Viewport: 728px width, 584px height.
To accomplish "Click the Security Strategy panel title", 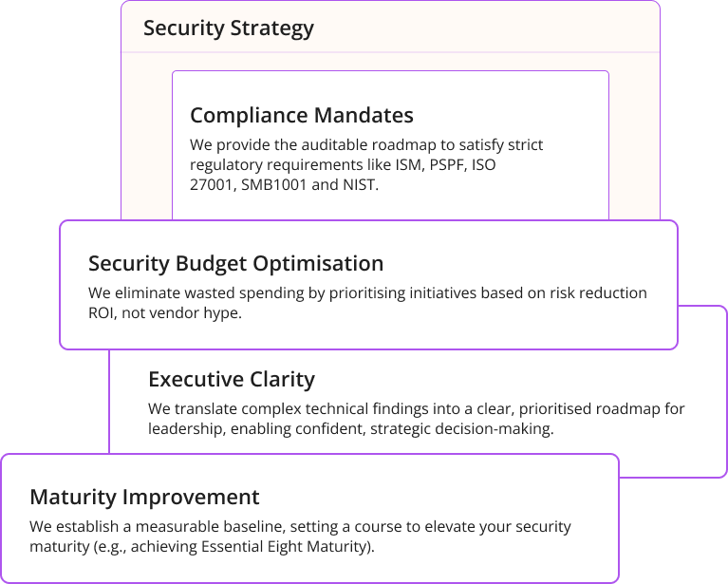I will pyautogui.click(x=228, y=28).
